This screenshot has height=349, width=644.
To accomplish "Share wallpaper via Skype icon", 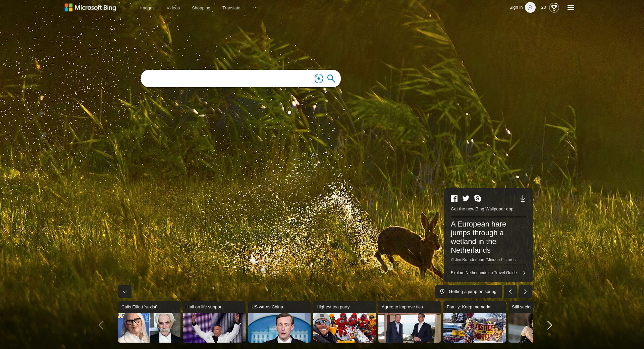I will pos(478,198).
